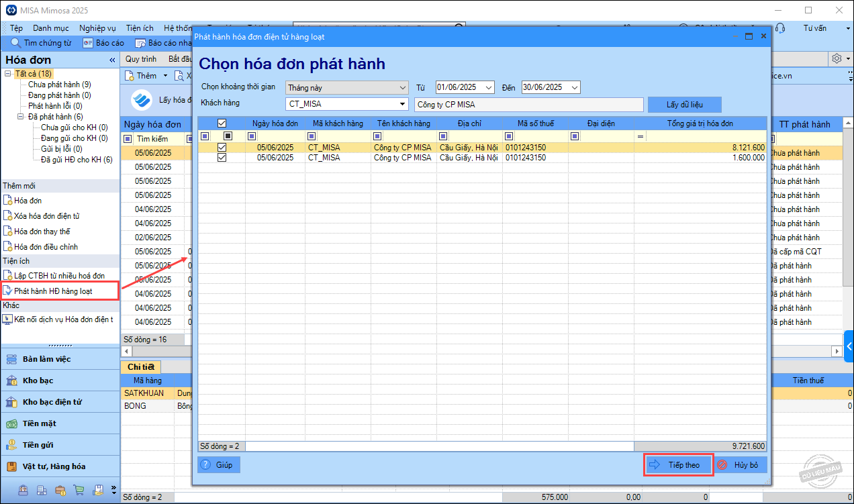Screen dimensions: 854x504
Task: Switch to the Chi tiết tab
Action: click(141, 366)
